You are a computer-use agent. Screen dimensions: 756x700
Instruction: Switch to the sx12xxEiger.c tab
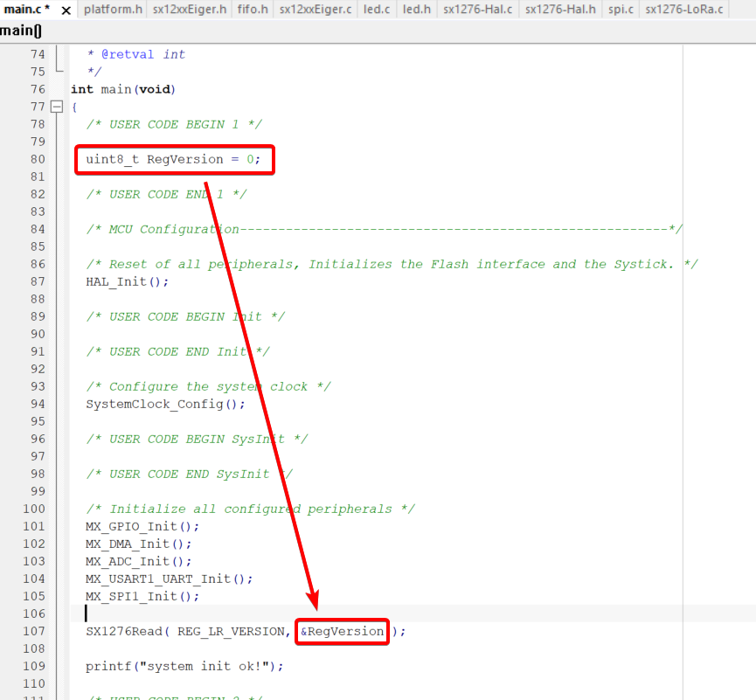(316, 10)
